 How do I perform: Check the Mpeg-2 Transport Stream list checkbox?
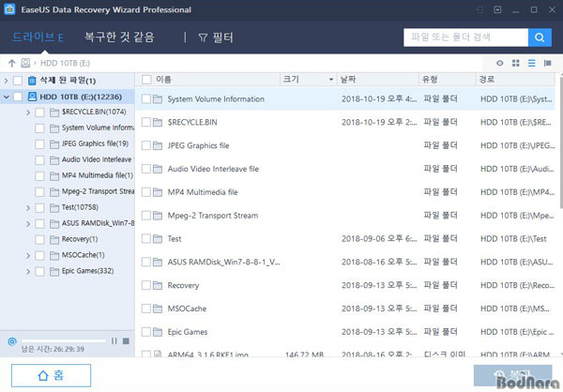point(146,216)
